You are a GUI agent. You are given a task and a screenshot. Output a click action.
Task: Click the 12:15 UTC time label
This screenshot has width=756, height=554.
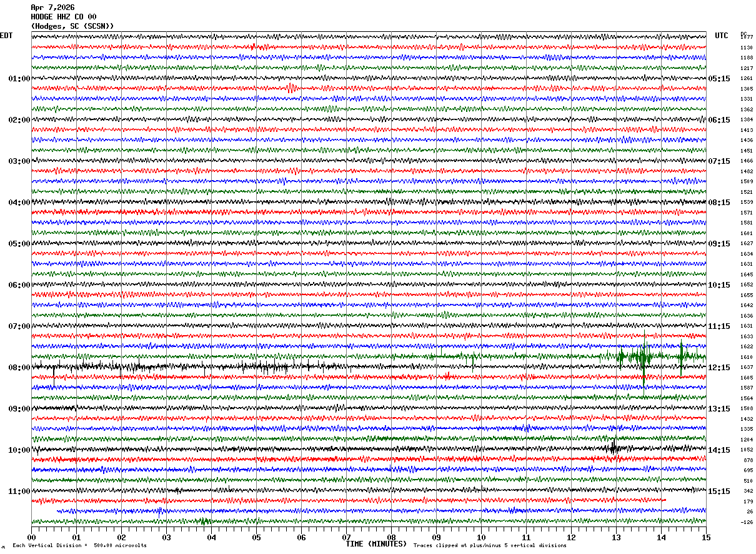(x=719, y=368)
